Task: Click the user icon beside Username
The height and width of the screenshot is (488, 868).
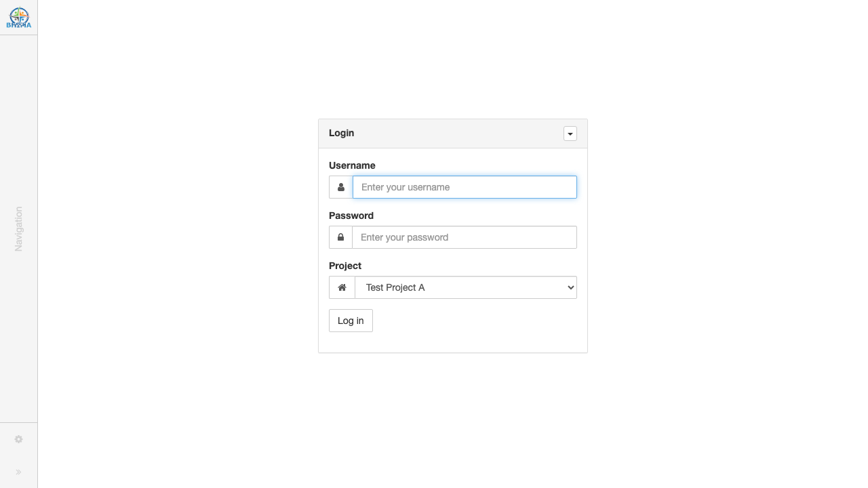Action: 341,187
